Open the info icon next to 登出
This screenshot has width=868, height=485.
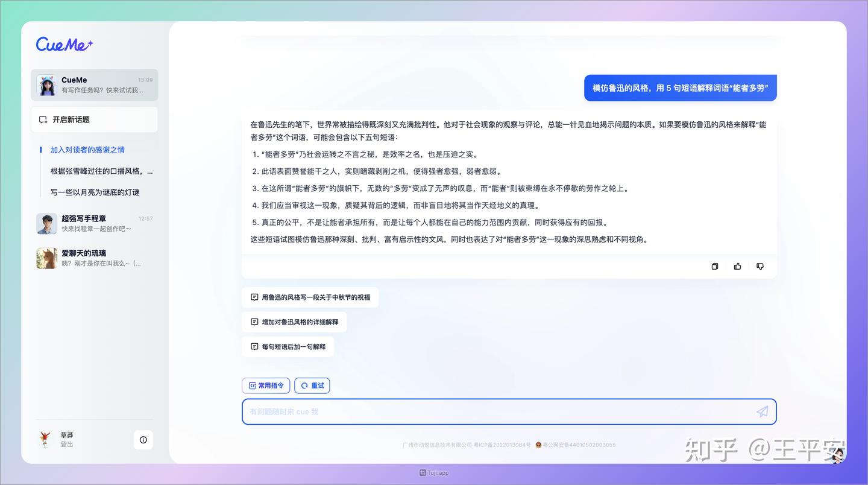(x=143, y=440)
